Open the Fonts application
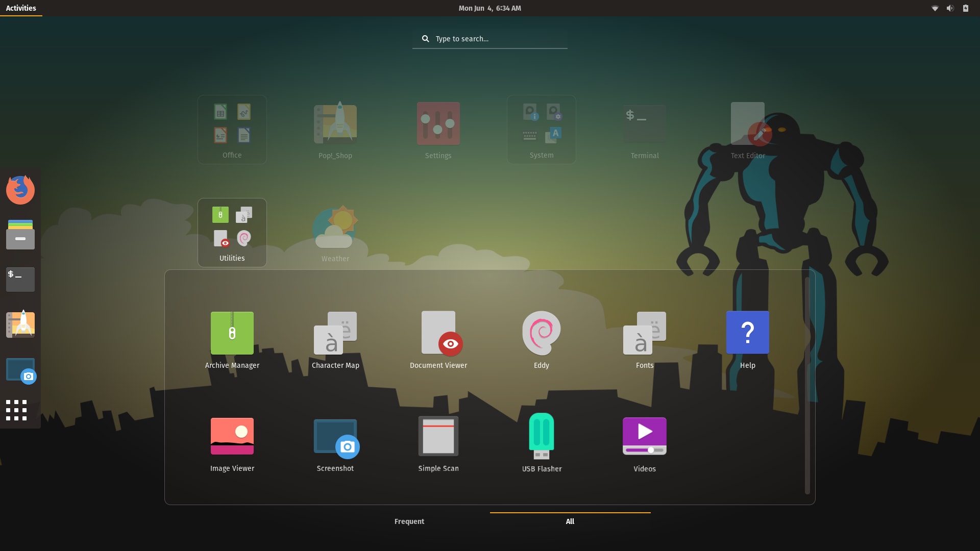The height and width of the screenshot is (551, 980). click(x=644, y=333)
